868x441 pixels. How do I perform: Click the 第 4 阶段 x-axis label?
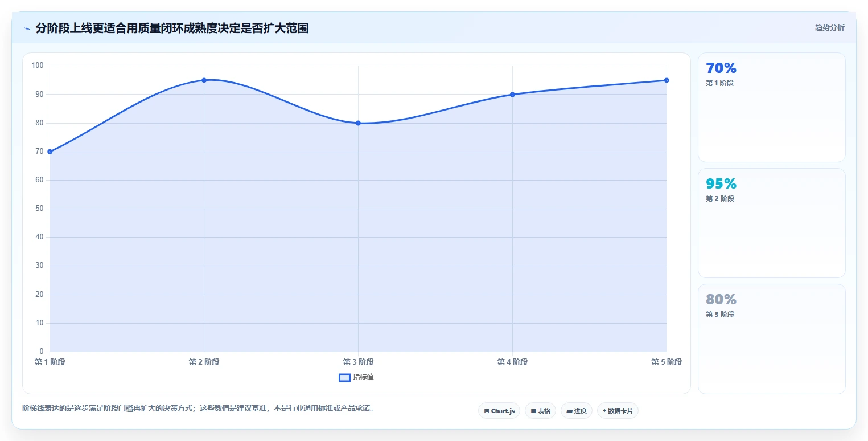512,362
